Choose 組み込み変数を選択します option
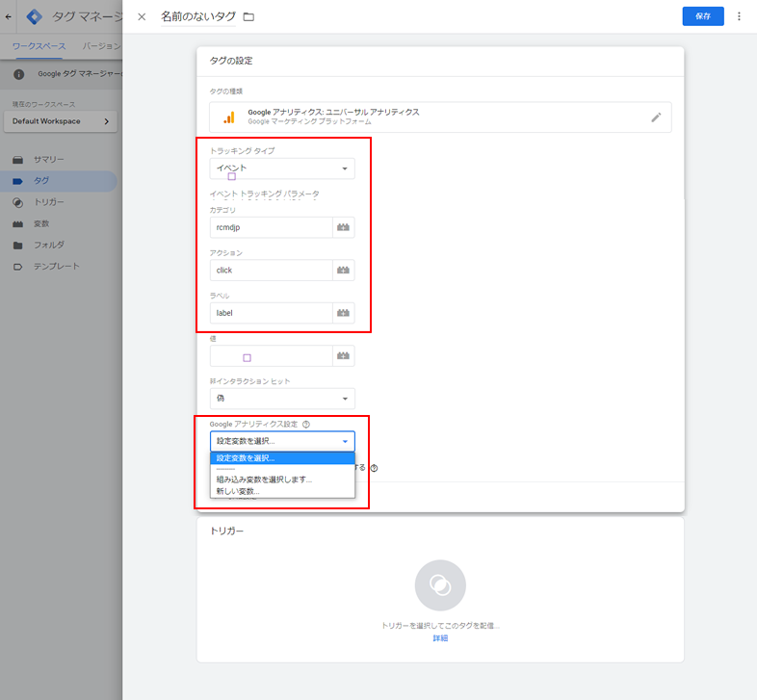 (282, 480)
